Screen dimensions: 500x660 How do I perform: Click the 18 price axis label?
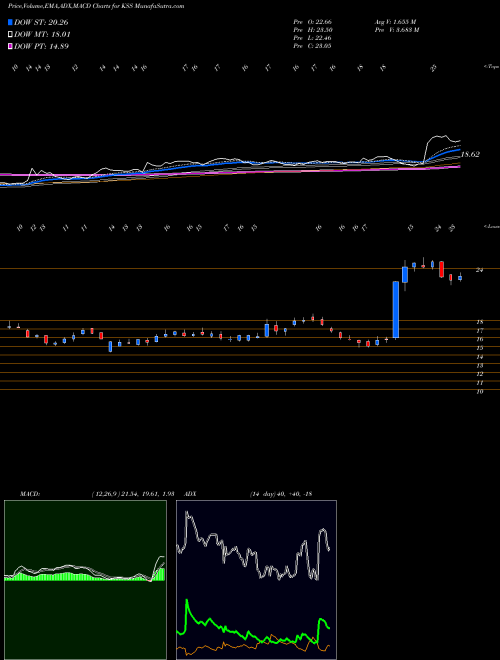tap(479, 322)
